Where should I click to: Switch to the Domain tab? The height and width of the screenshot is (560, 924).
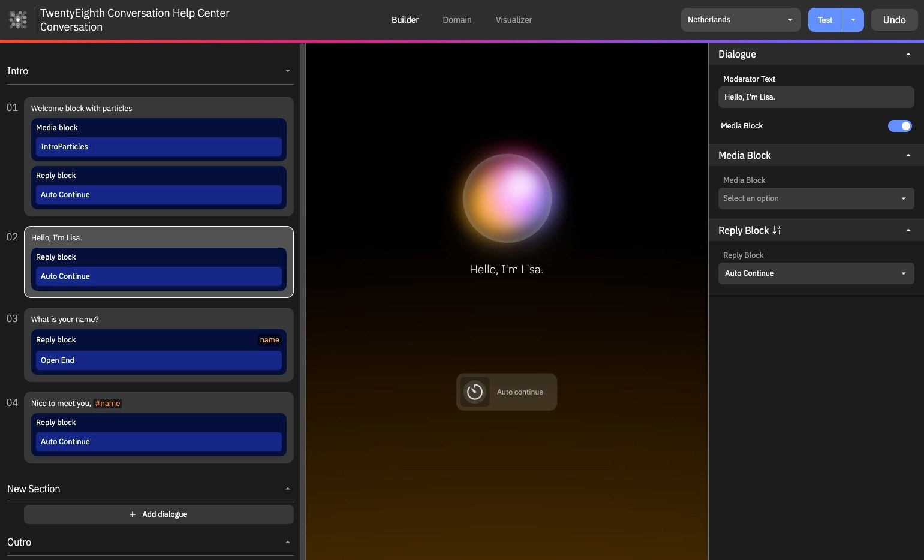(457, 20)
